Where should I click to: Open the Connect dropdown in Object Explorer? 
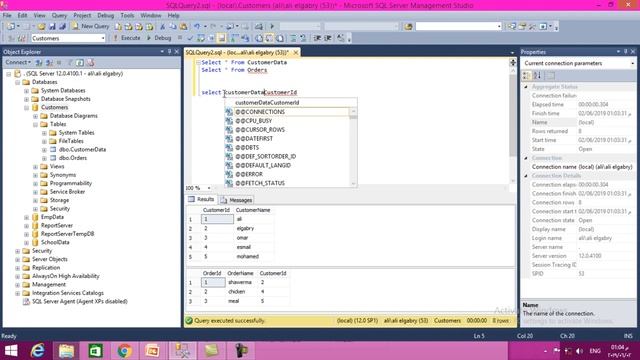click(18, 62)
